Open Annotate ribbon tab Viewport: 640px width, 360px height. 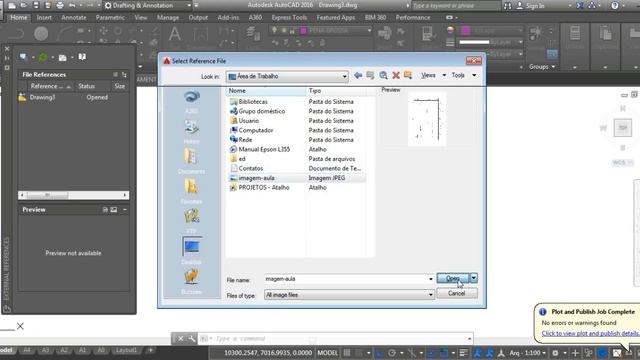[x=74, y=18]
